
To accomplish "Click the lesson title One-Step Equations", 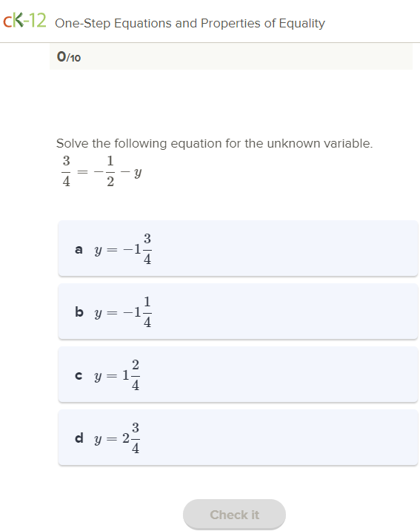I will pos(190,23).
